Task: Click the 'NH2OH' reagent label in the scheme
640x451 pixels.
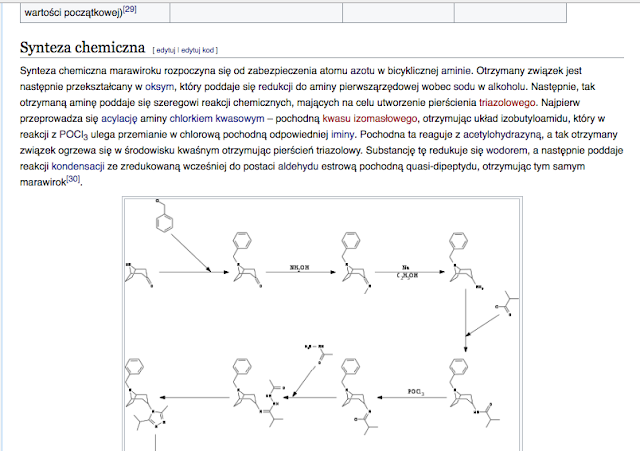Action: (300, 268)
